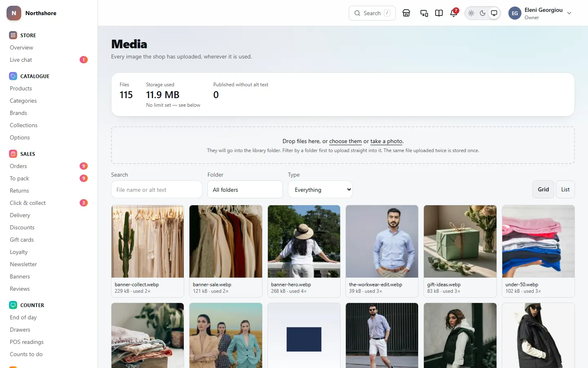Open the All folders selector
Screen dimensions: 588x368
pyautogui.click(x=245, y=190)
